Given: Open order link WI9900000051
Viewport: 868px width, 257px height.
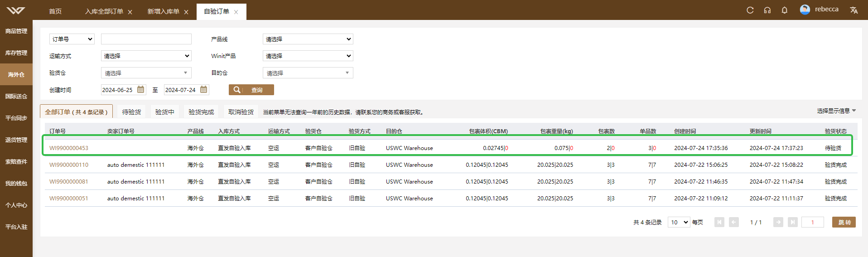Looking at the screenshot, I should click(x=69, y=198).
